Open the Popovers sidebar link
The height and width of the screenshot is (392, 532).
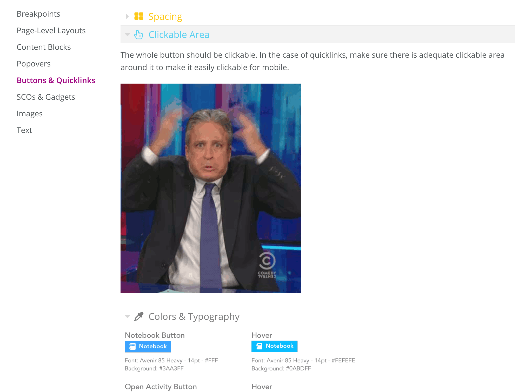pyautogui.click(x=34, y=64)
